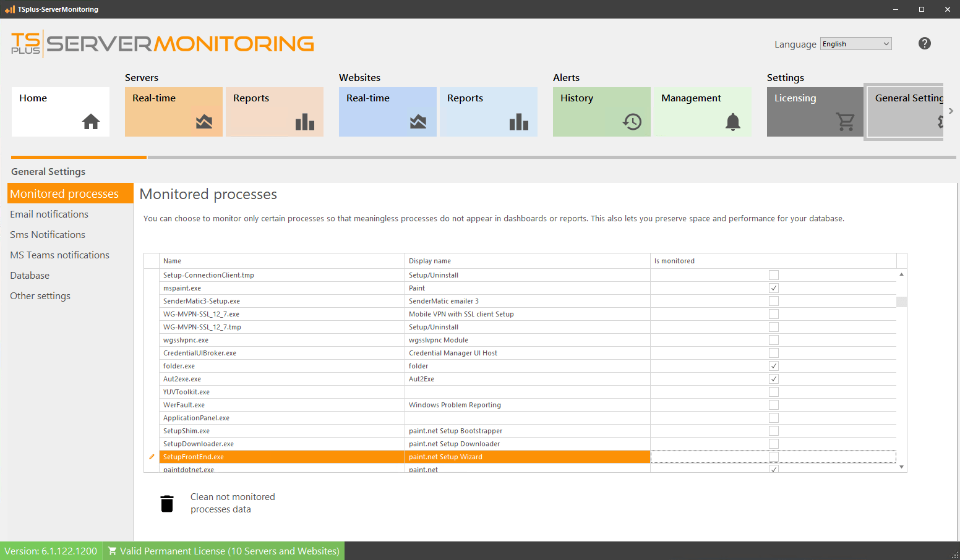The width and height of the screenshot is (960, 560).
Task: Uncheck monitoring for Aut2exe.exe
Action: (774, 379)
